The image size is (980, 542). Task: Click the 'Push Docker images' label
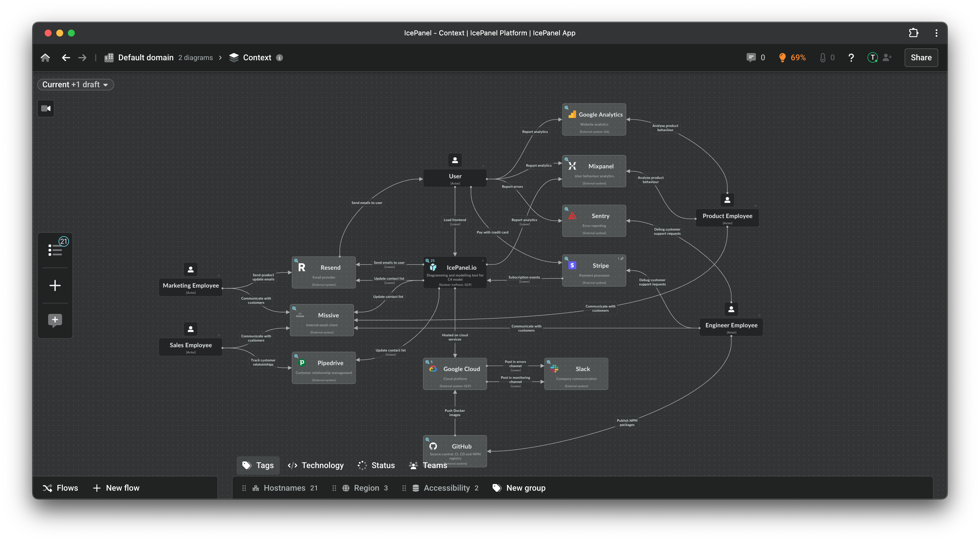coord(455,412)
